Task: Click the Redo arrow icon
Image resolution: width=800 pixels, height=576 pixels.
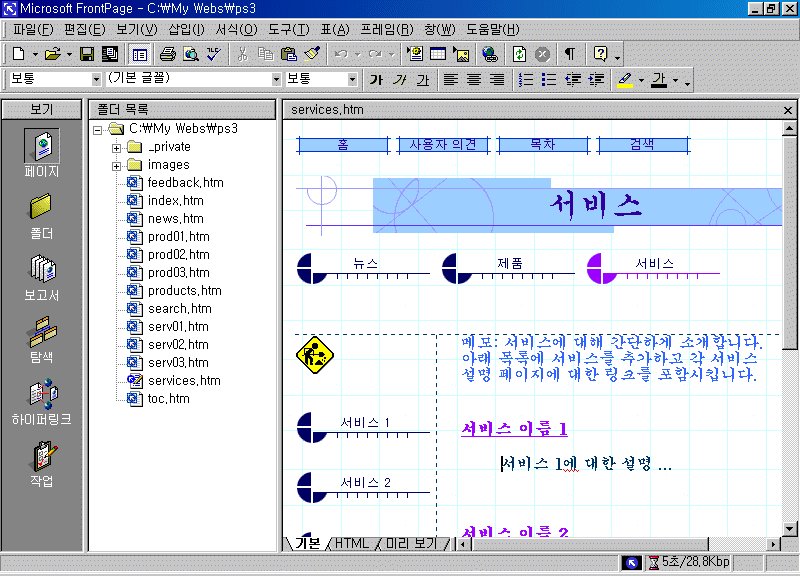Action: pyautogui.click(x=376, y=54)
